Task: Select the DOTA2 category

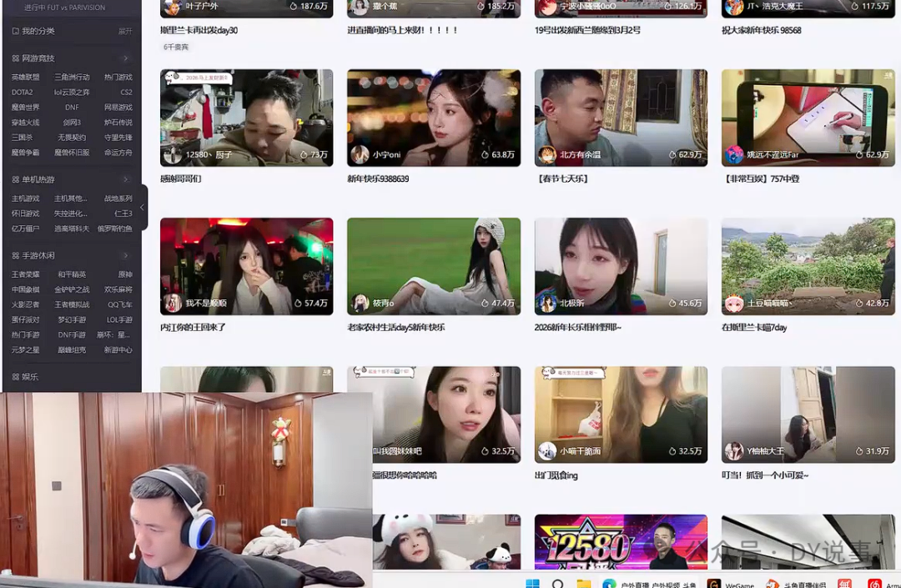Action: point(22,92)
